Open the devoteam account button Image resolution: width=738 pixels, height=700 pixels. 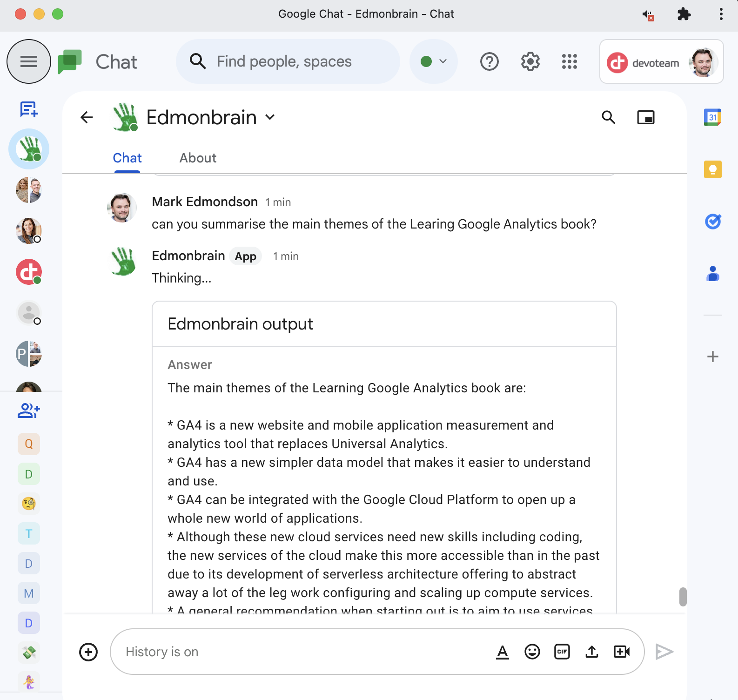coord(661,61)
